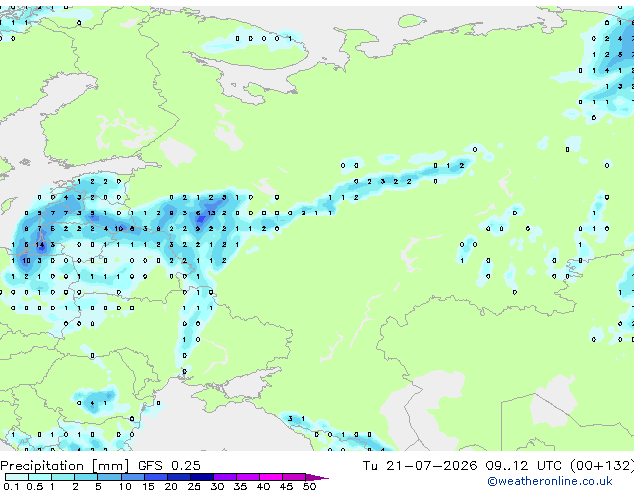The image size is (634, 490).
Task: Click legend label '30'
Action: point(217,486)
